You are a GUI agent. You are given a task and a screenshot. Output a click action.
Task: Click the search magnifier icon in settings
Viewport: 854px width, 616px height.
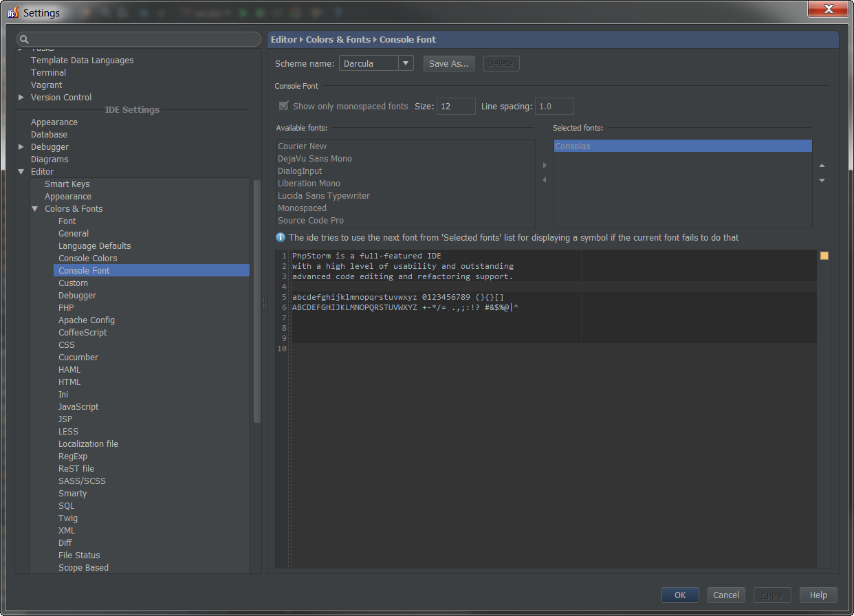point(23,40)
